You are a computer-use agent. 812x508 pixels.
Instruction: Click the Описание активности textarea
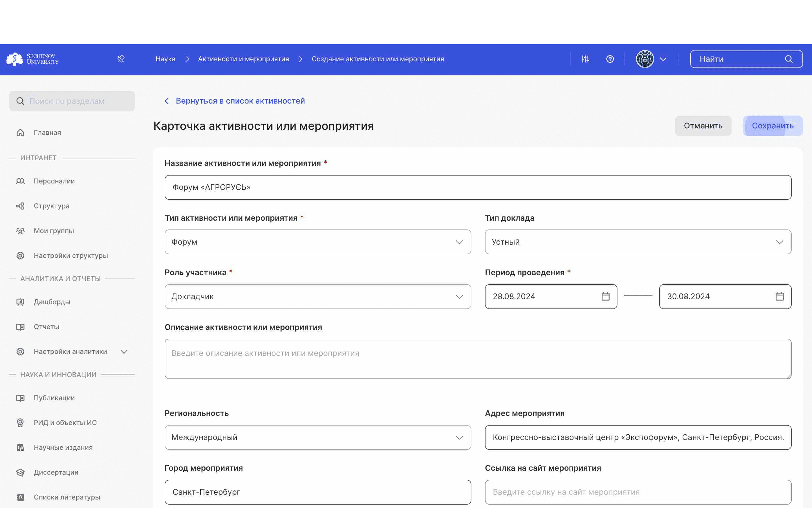pos(478,359)
